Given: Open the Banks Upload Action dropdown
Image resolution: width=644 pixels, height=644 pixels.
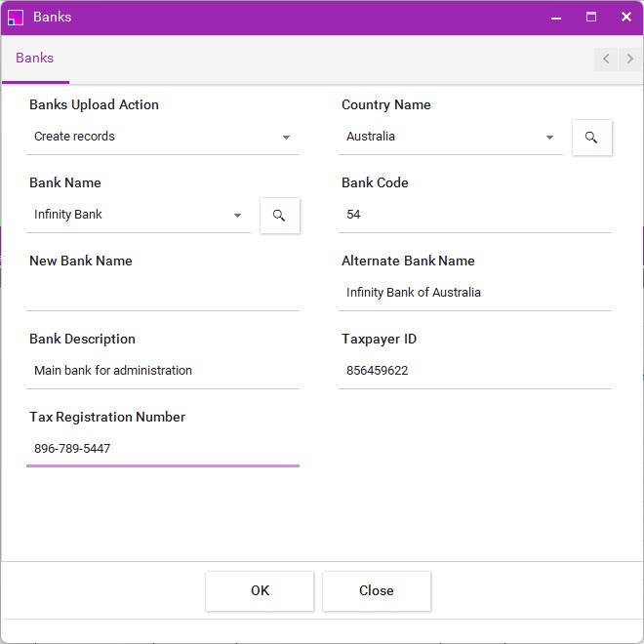Looking at the screenshot, I should tap(163, 137).
